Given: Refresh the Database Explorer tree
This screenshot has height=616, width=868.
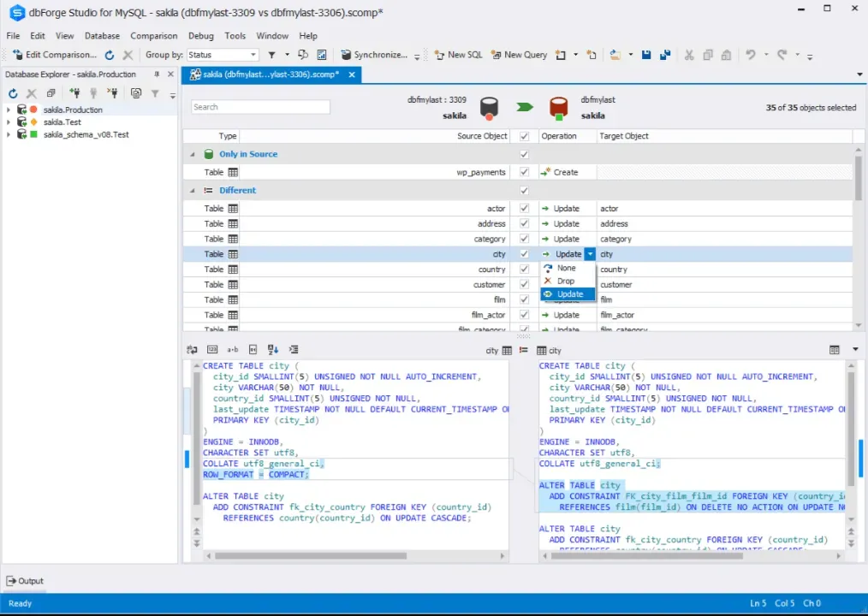Looking at the screenshot, I should pos(13,93).
